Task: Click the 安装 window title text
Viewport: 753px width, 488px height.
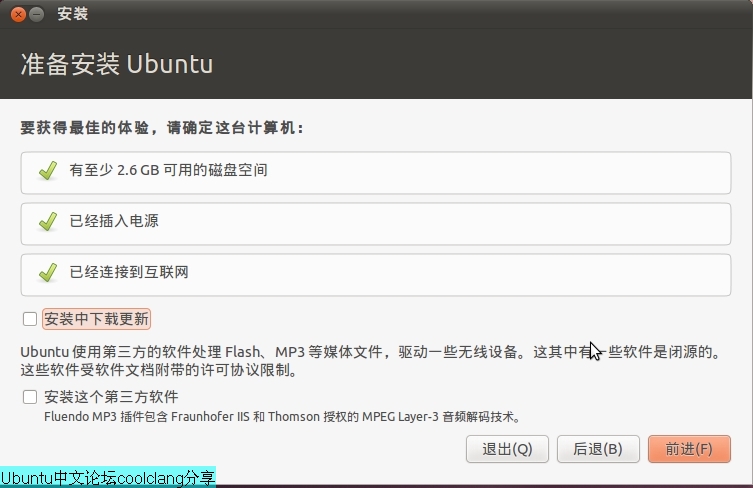Action: (73, 14)
